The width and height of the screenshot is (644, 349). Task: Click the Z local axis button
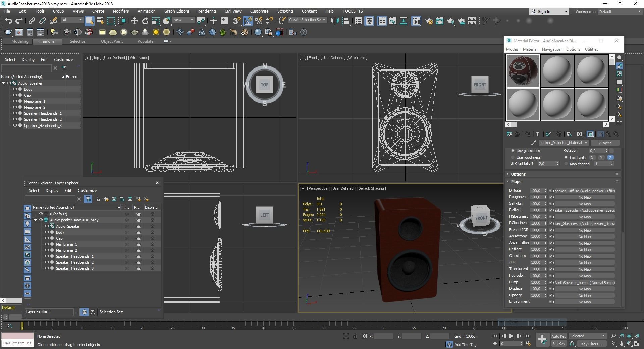point(610,157)
